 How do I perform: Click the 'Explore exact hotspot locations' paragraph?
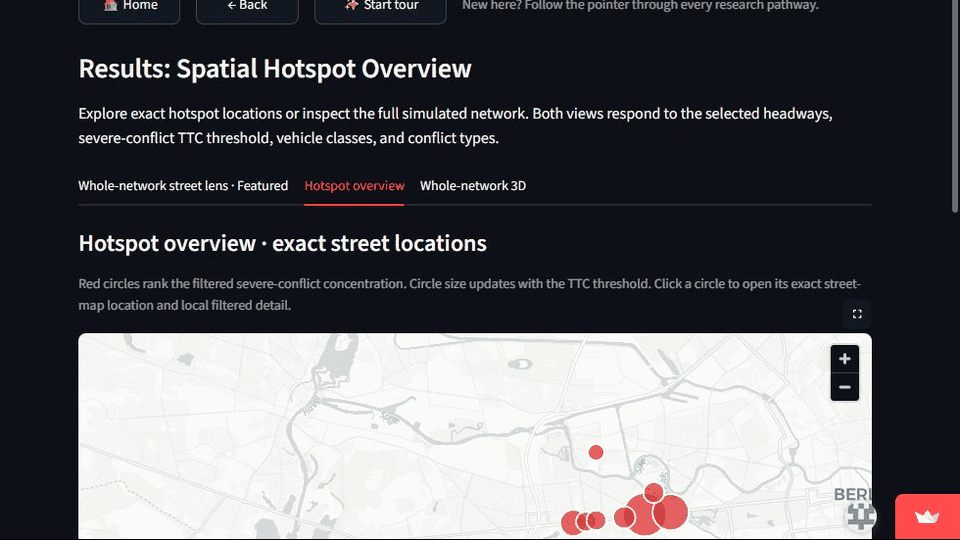click(x=455, y=126)
